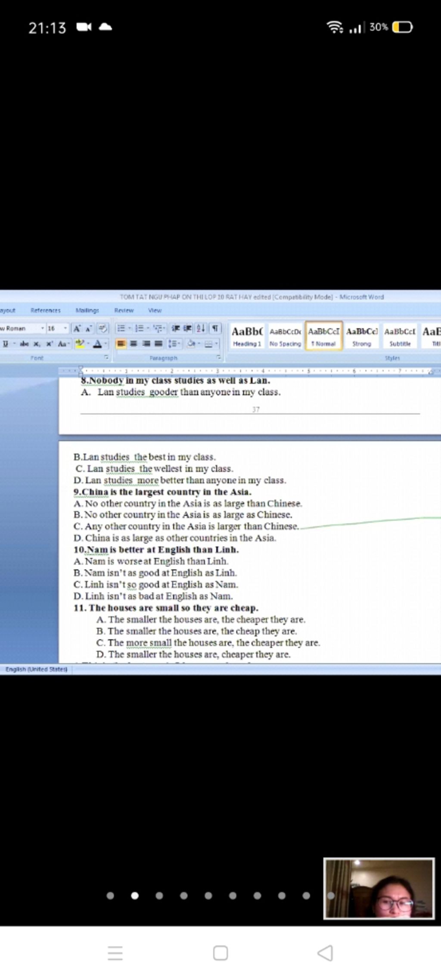Click the Line Spacing icon

174,344
